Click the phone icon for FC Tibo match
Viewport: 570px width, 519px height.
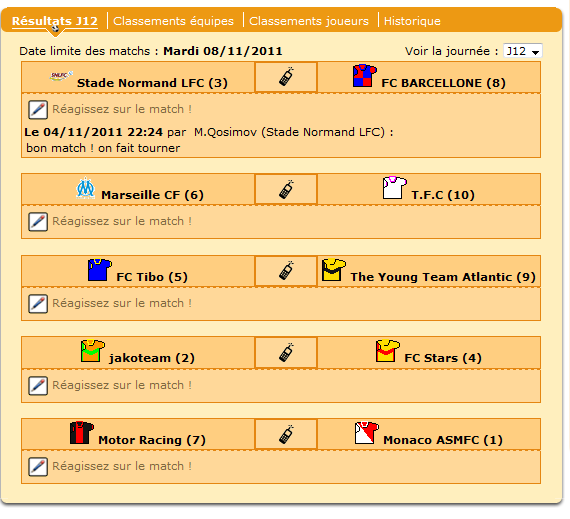click(286, 270)
